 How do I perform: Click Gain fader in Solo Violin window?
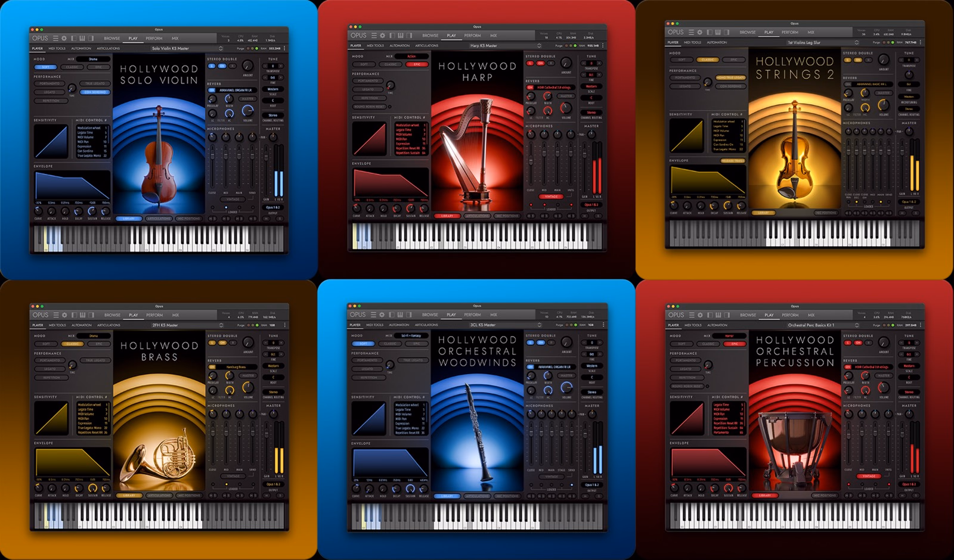(266, 156)
